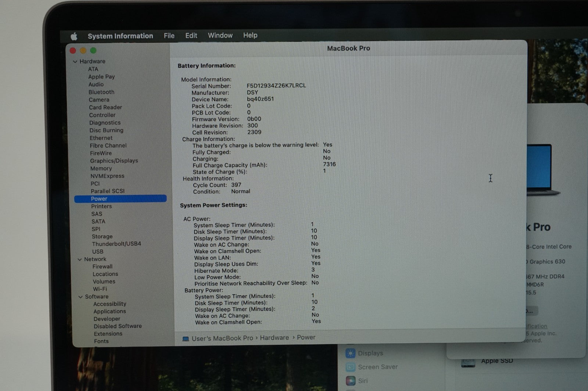Select Wi-Fi under Network

100,289
